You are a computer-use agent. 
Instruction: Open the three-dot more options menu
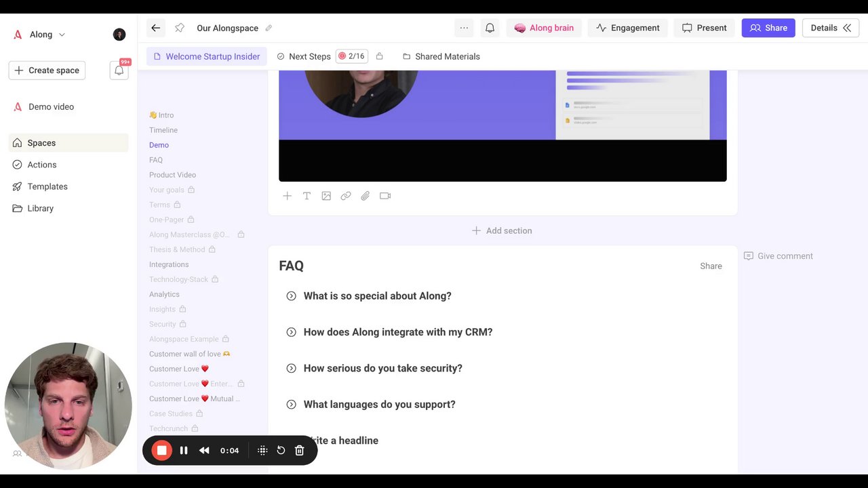pyautogui.click(x=464, y=28)
